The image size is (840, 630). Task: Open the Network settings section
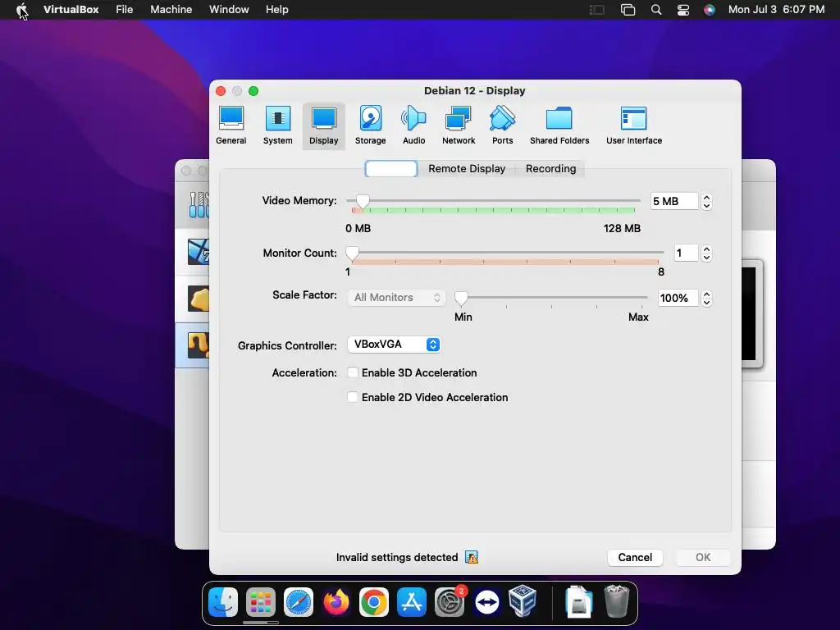[459, 126]
